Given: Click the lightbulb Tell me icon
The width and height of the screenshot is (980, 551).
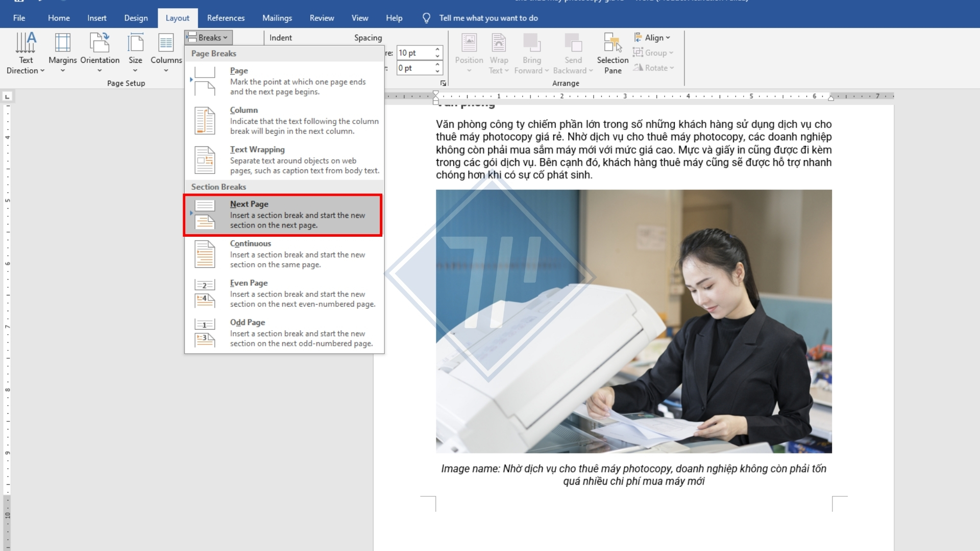Looking at the screenshot, I should click(x=426, y=18).
